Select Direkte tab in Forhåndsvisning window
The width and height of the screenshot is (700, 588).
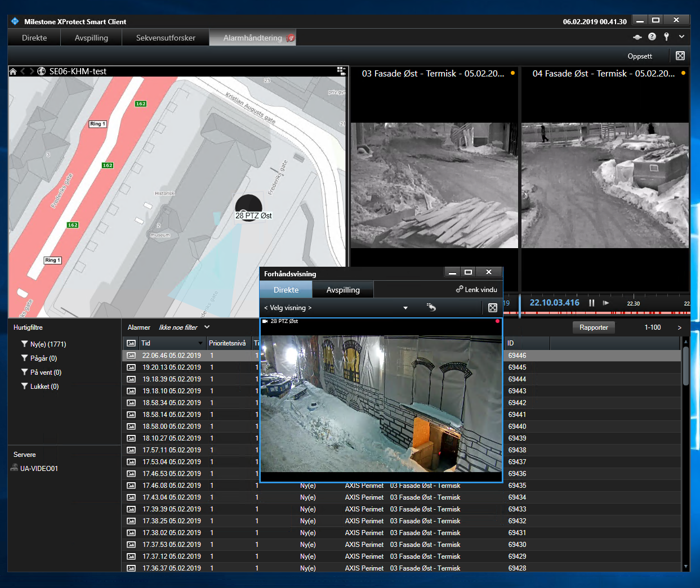pos(286,290)
